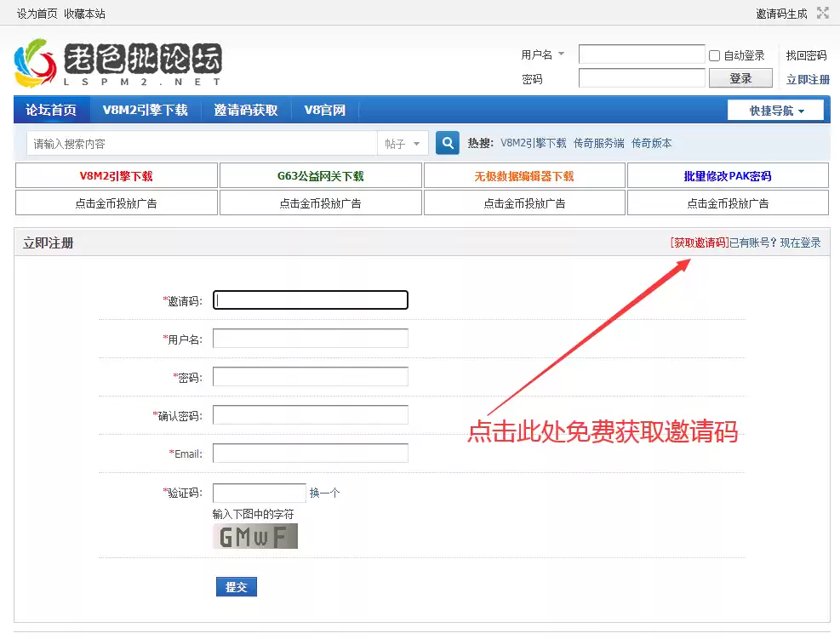Switch to the 邀请码获取 tab
Screen dimensions: 840x639
(245, 109)
